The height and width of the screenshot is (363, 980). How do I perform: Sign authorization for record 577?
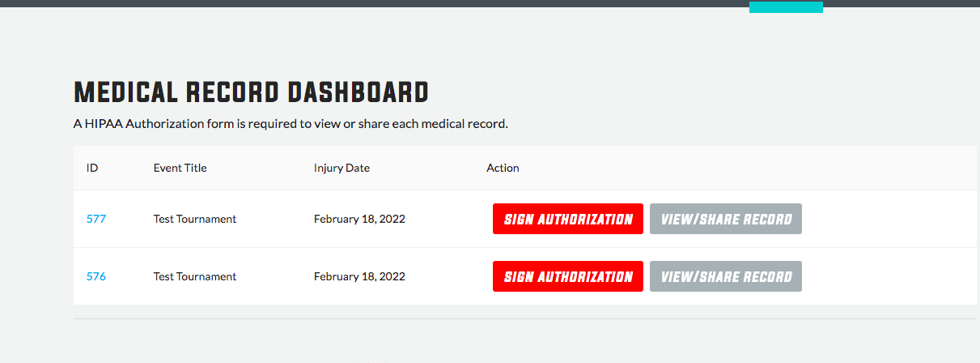coord(568,219)
